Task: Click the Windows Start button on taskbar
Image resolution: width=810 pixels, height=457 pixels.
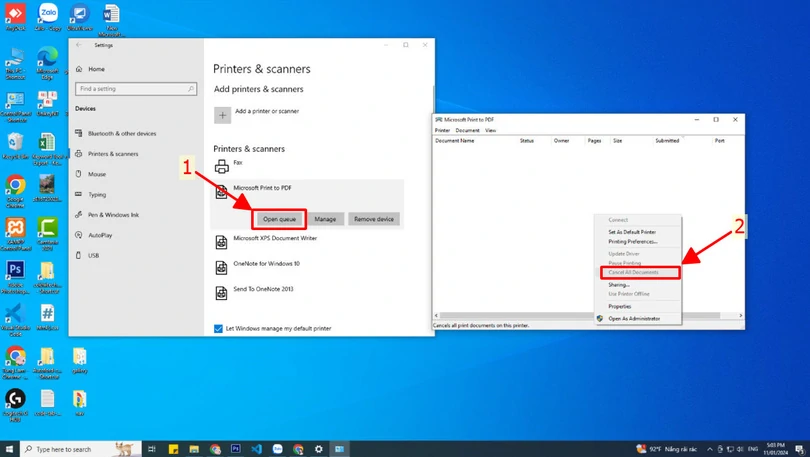Action: tap(10, 449)
